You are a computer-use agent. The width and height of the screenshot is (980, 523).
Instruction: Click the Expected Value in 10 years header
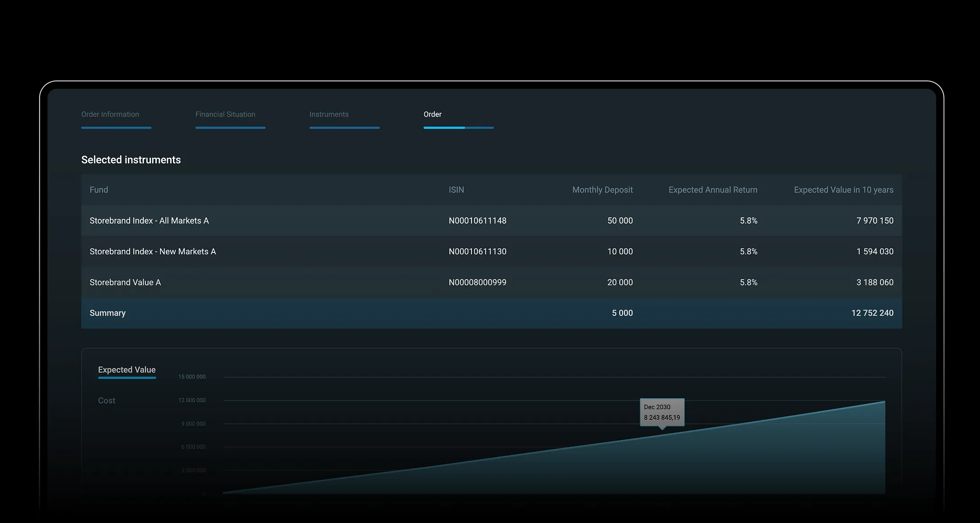coord(844,190)
